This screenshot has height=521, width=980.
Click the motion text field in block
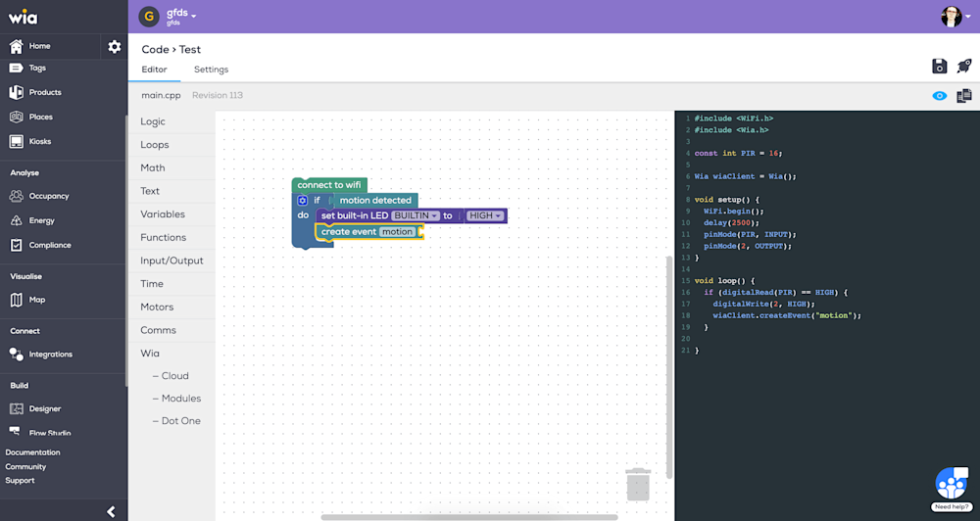398,232
